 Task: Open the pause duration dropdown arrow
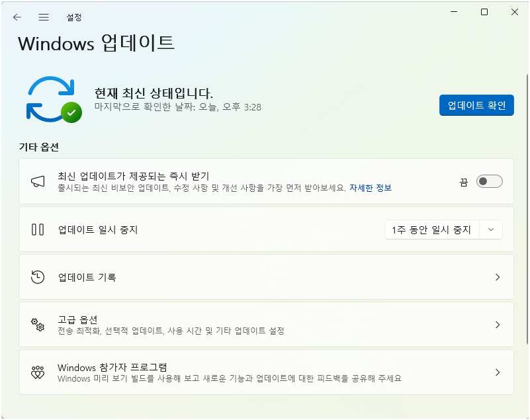coord(491,230)
